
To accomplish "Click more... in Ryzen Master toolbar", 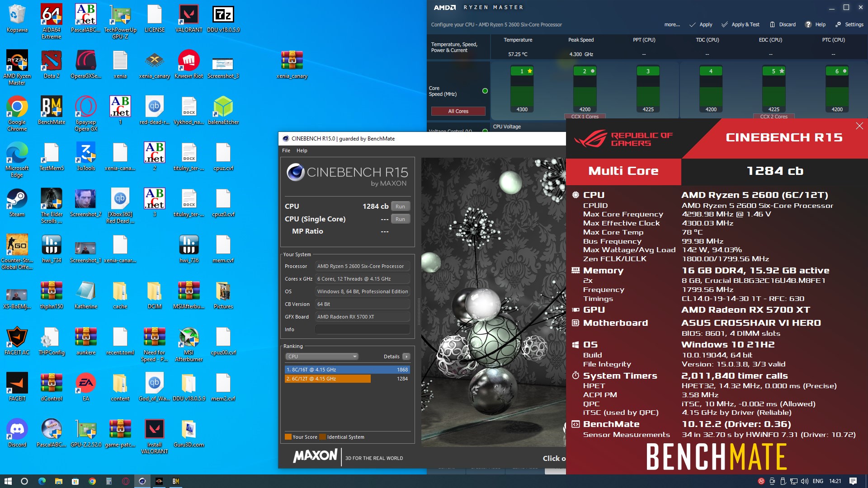I will click(x=672, y=24).
